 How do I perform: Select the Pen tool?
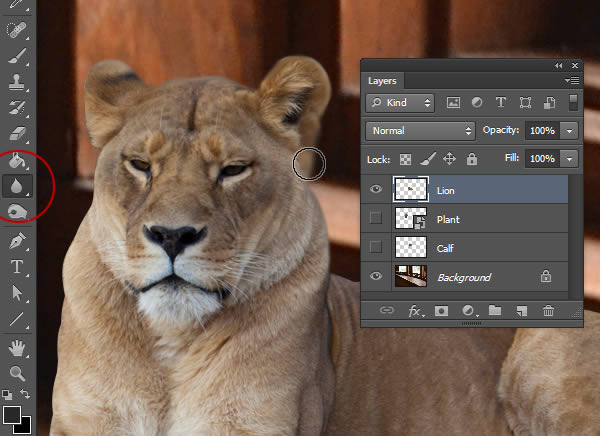tap(16, 241)
